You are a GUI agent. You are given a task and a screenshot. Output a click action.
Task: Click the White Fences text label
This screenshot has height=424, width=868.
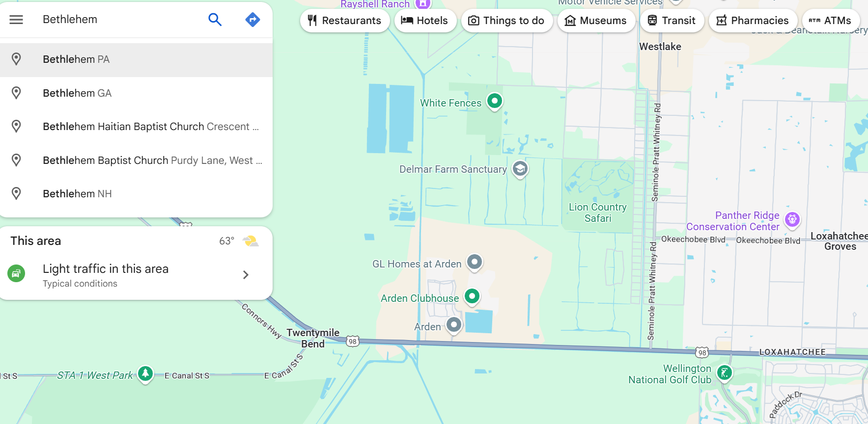tap(450, 103)
